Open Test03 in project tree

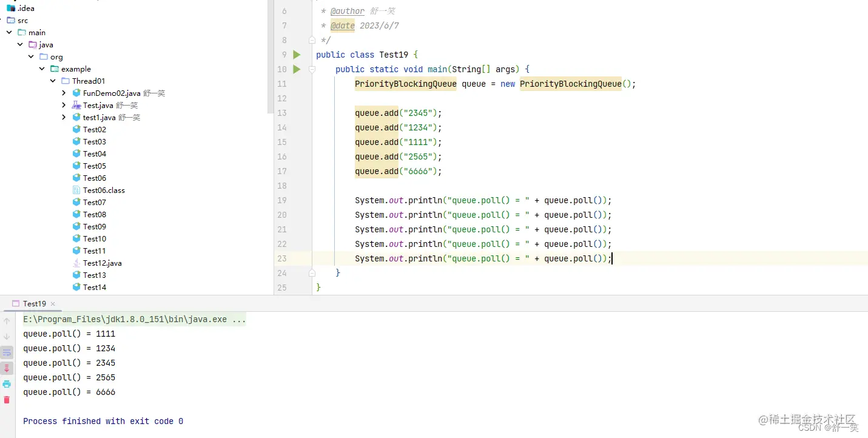tap(95, 141)
